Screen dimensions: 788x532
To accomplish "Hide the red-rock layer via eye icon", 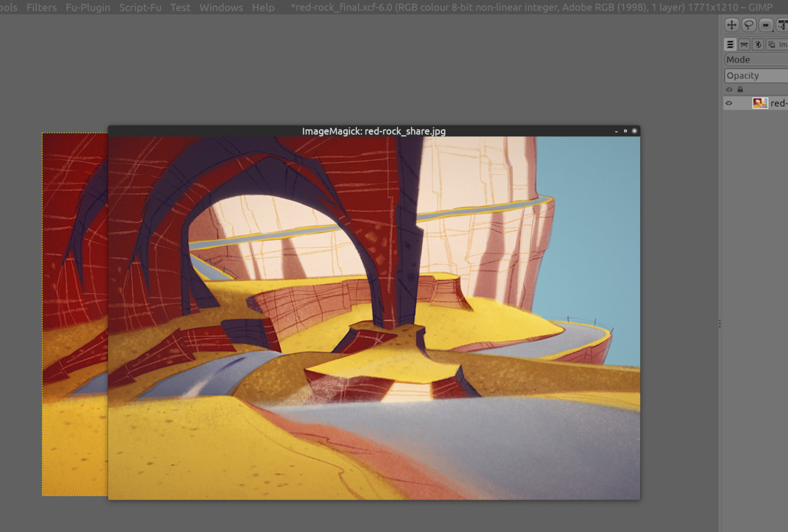I will point(729,103).
